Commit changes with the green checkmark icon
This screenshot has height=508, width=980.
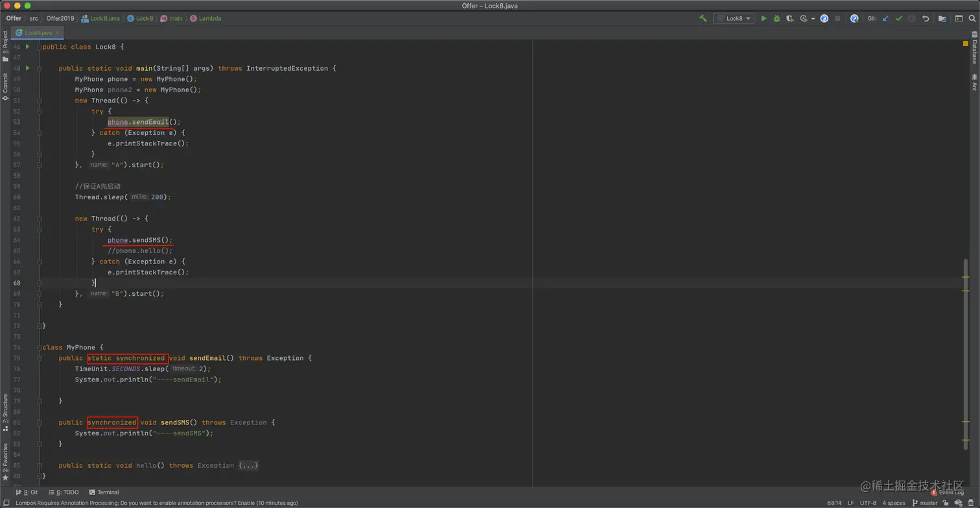pyautogui.click(x=899, y=19)
